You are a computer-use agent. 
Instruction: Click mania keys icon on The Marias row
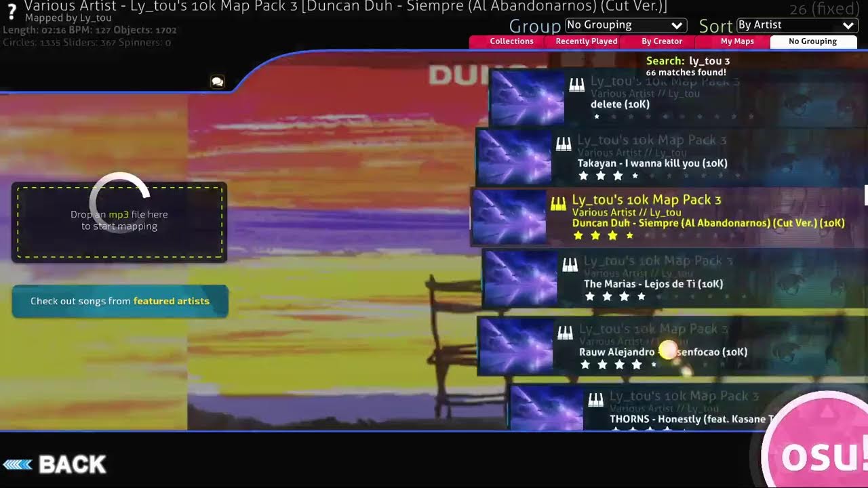coord(570,264)
